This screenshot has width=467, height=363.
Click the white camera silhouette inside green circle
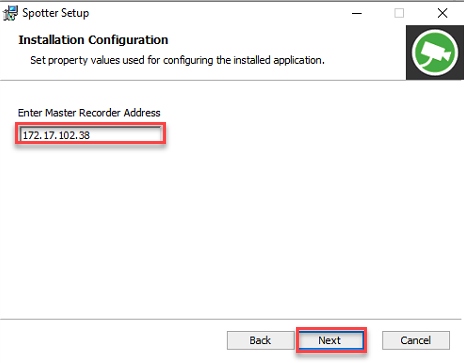[437, 53]
